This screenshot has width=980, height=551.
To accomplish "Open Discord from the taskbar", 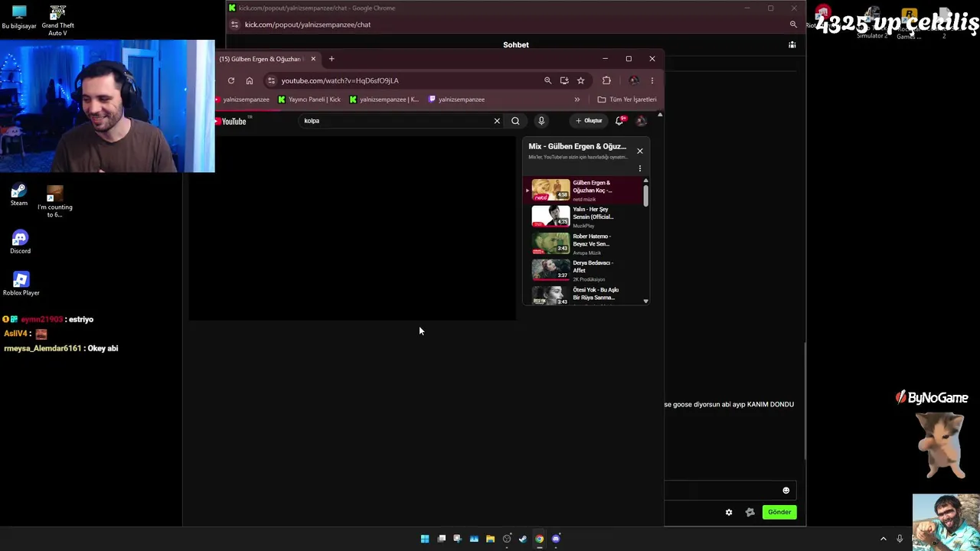I will pyautogui.click(x=557, y=539).
